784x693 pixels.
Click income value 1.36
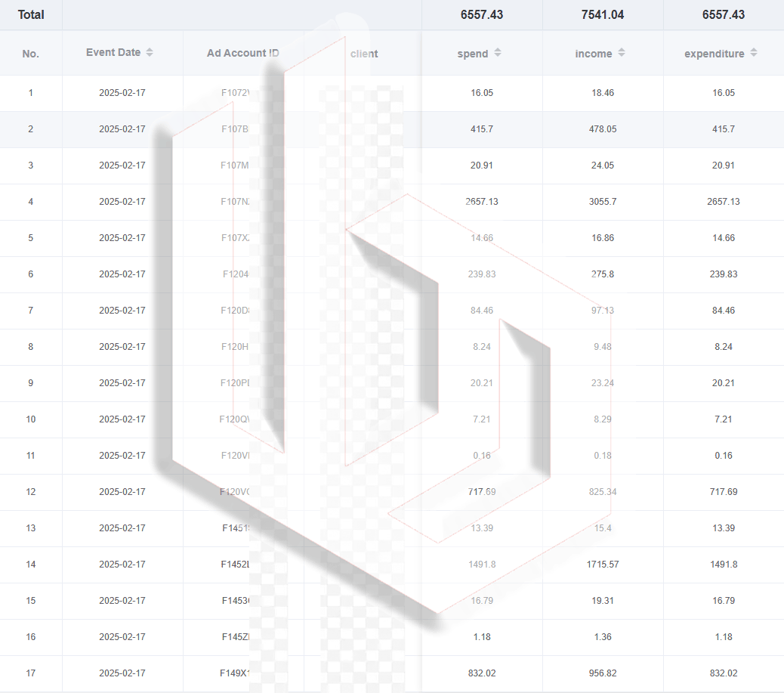point(603,637)
